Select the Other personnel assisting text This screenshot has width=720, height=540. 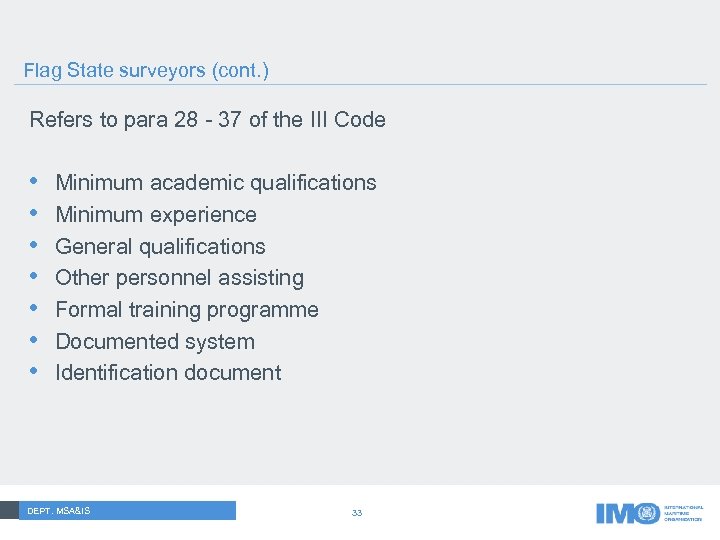[x=179, y=278]
